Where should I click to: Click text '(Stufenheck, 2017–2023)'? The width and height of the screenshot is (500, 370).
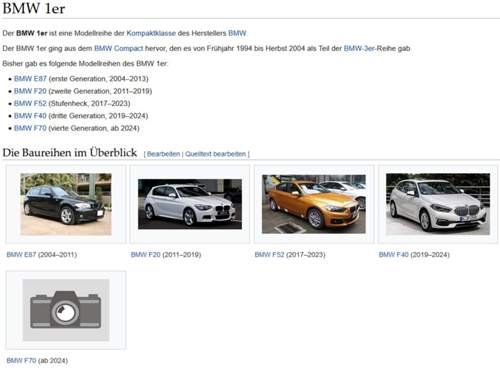click(89, 103)
